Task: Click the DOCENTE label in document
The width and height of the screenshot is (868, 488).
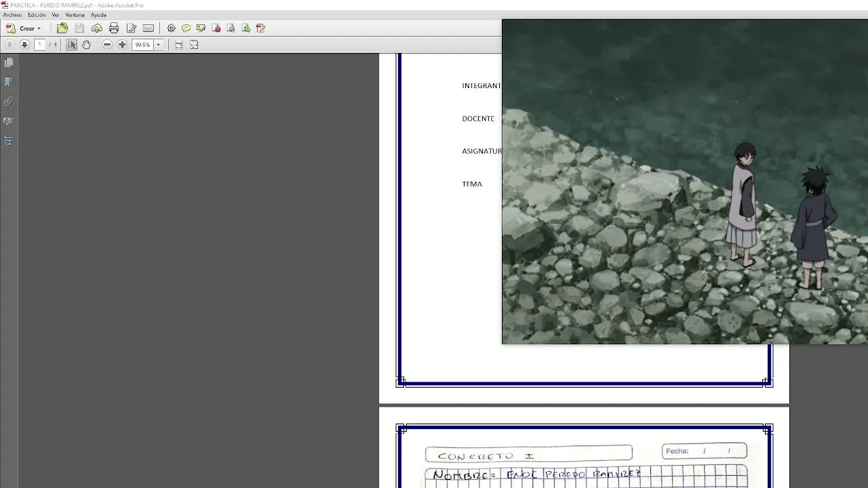Action: tap(478, 119)
